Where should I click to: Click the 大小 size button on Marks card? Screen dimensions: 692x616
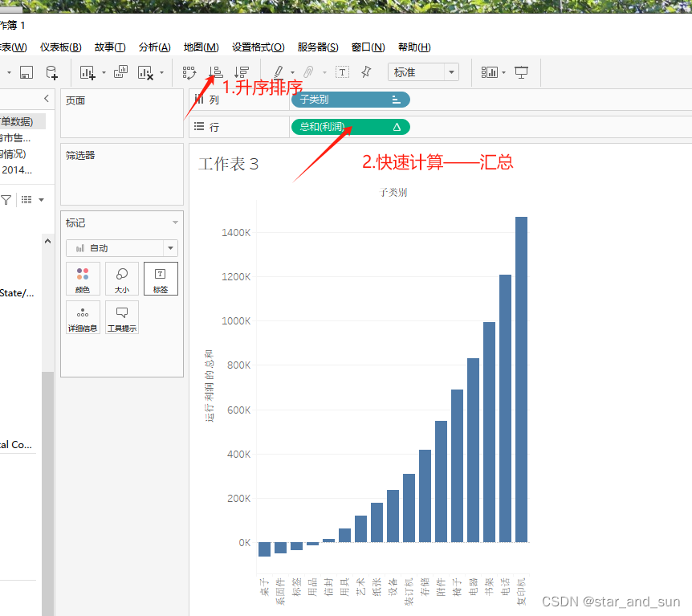point(122,279)
